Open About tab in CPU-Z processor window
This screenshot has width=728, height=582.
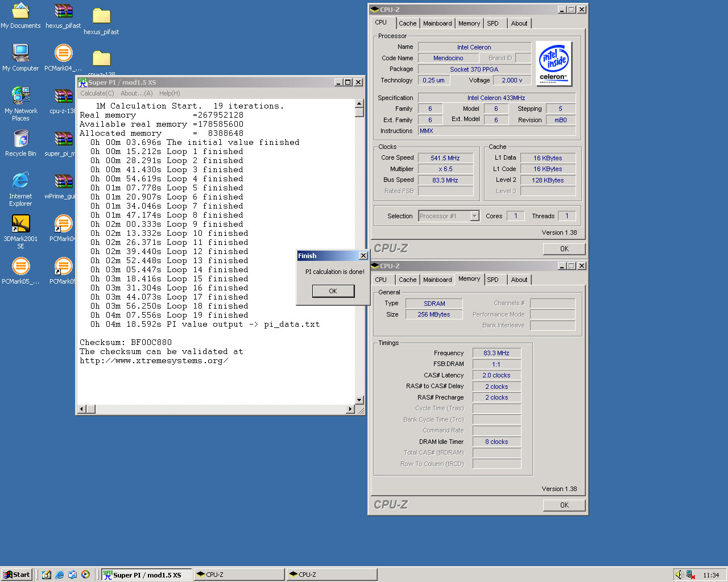519,23
